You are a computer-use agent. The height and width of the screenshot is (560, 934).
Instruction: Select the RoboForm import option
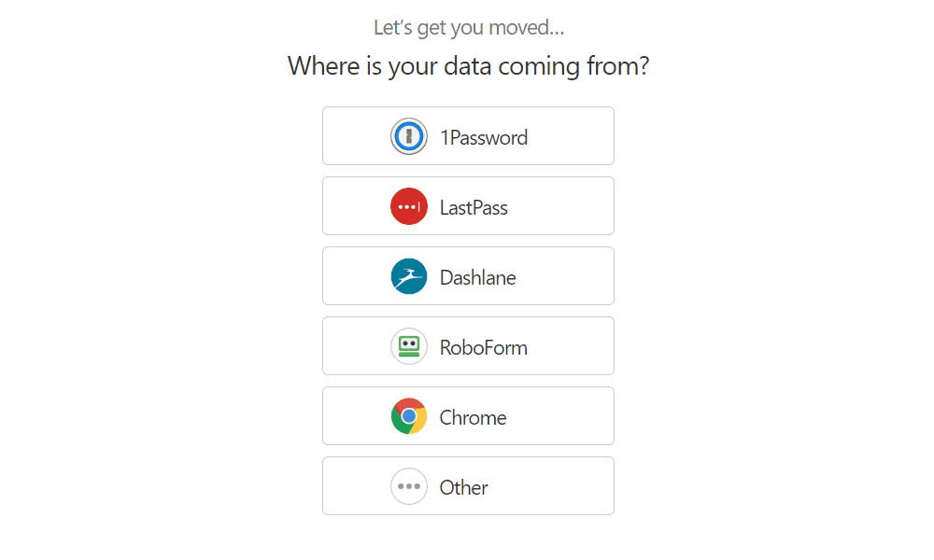pos(468,345)
